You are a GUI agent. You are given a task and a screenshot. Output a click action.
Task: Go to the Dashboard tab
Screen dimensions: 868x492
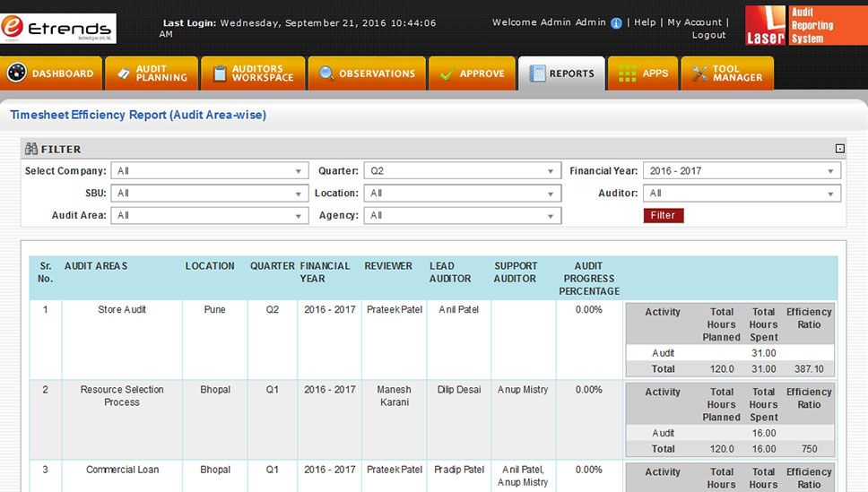point(51,73)
